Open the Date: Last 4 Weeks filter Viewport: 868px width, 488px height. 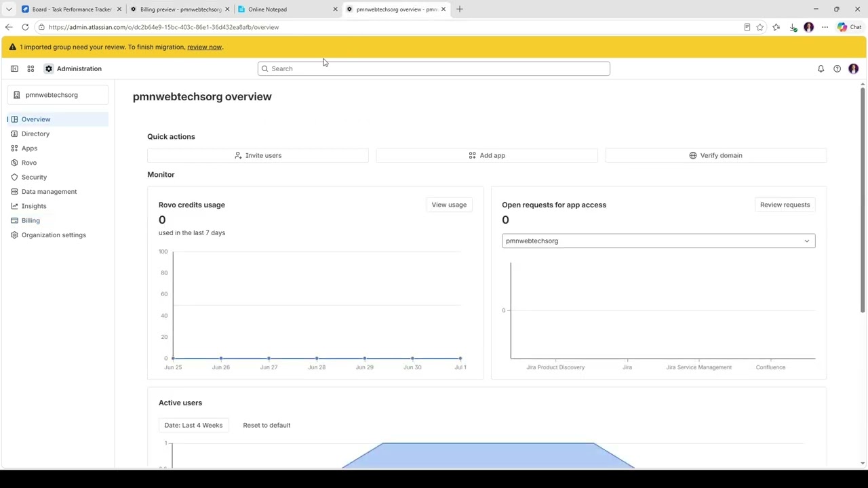pyautogui.click(x=193, y=425)
